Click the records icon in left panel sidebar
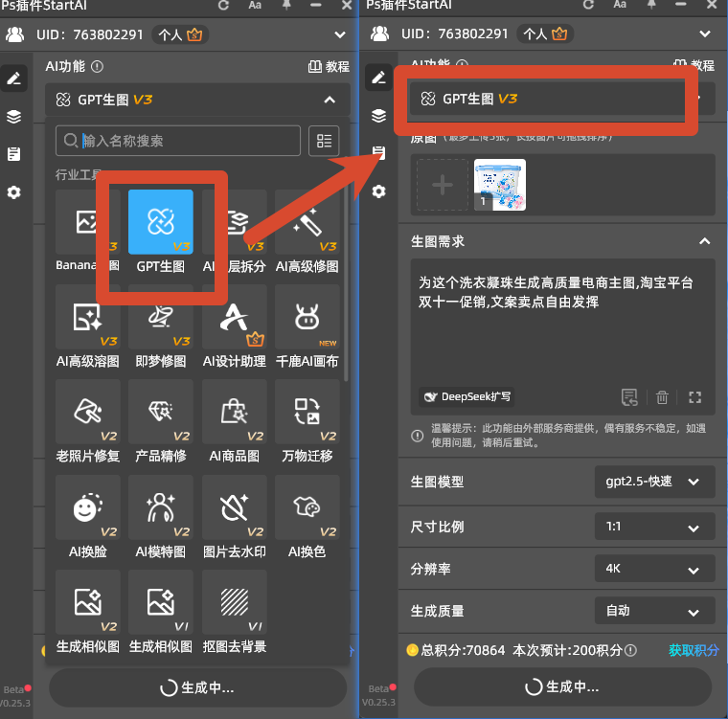This screenshot has height=719, width=728. point(14,154)
